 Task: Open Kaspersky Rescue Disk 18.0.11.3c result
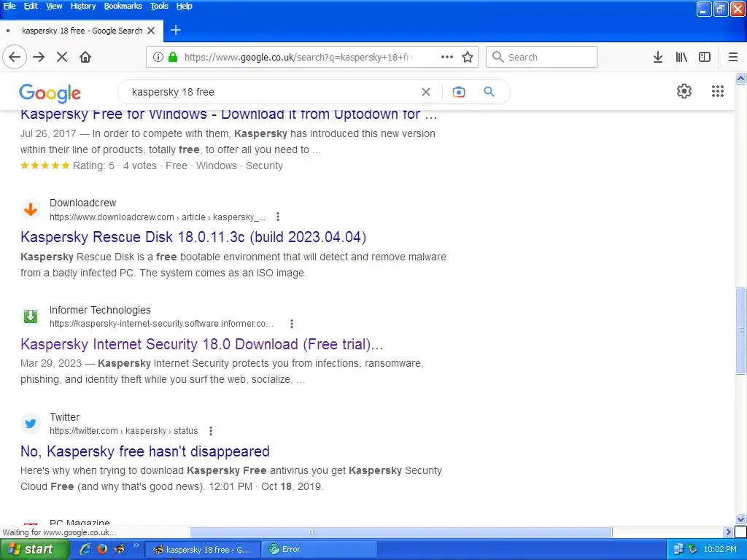tap(193, 237)
